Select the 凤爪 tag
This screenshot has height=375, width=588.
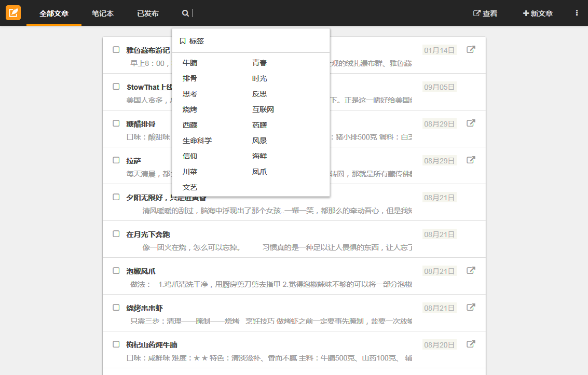pos(259,172)
